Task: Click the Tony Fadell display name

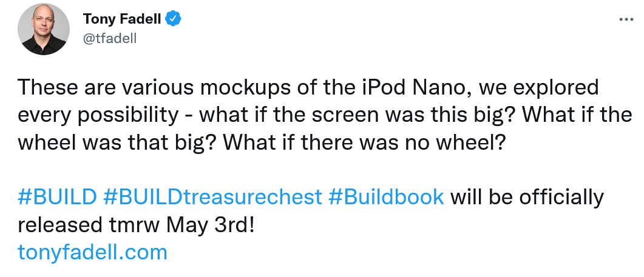Action: point(122,19)
